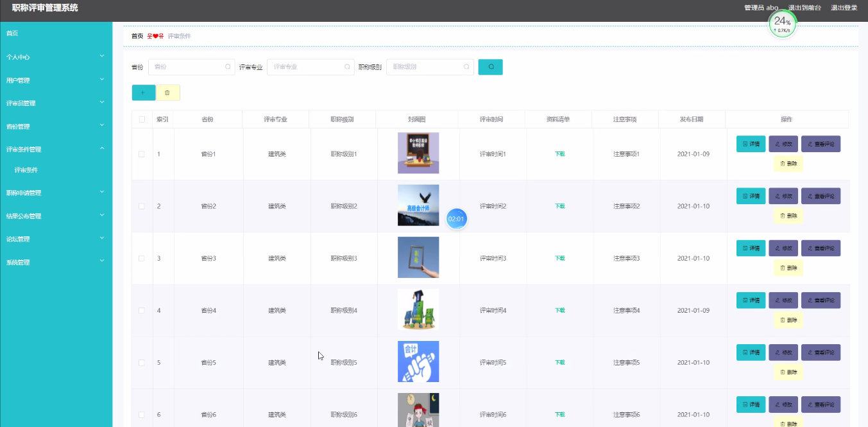Viewport: 868px width, 427px height.
Task: Open 查看评论 for row 省份3
Action: click(x=821, y=248)
